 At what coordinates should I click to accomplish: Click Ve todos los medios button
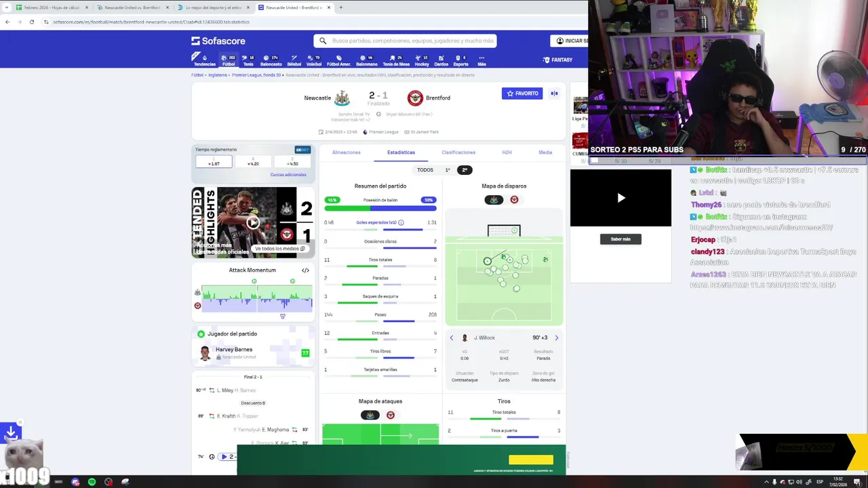click(280, 249)
